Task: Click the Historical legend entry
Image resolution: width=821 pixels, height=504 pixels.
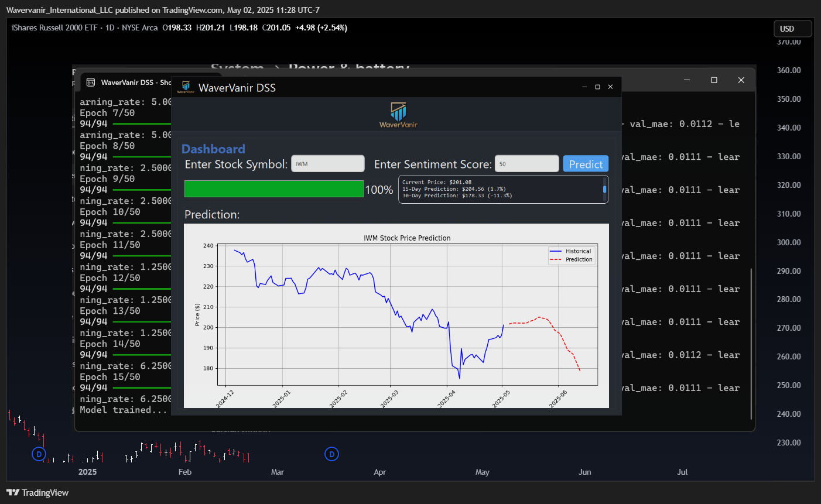Action: 571,251
